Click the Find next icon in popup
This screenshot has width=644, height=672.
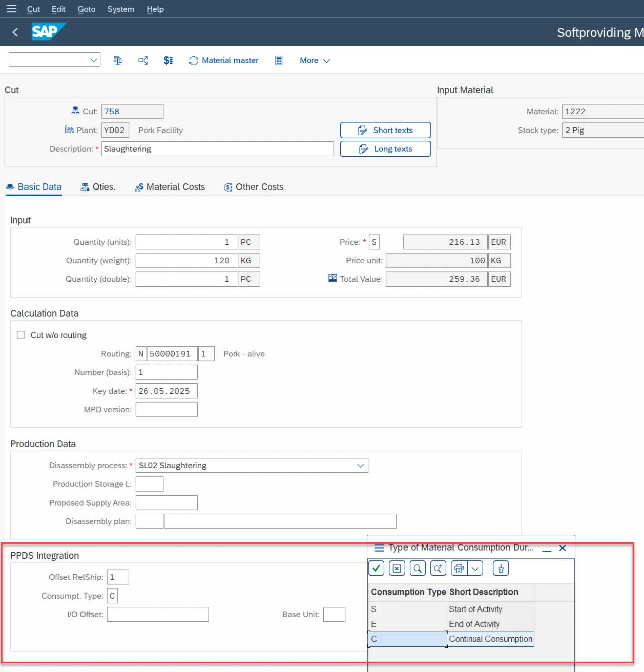pyautogui.click(x=438, y=568)
